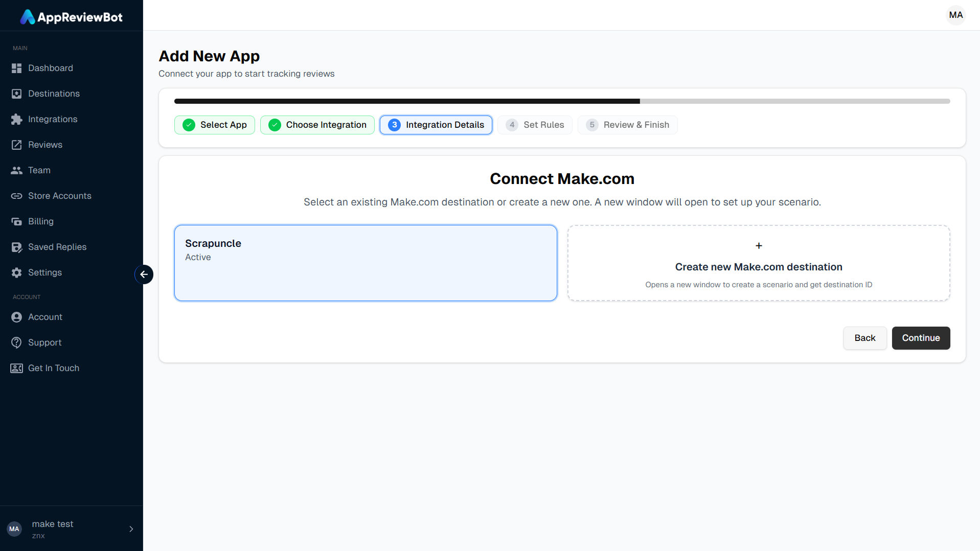This screenshot has height=551, width=980.
Task: Click the Saved Replies icon
Action: pos(17,247)
